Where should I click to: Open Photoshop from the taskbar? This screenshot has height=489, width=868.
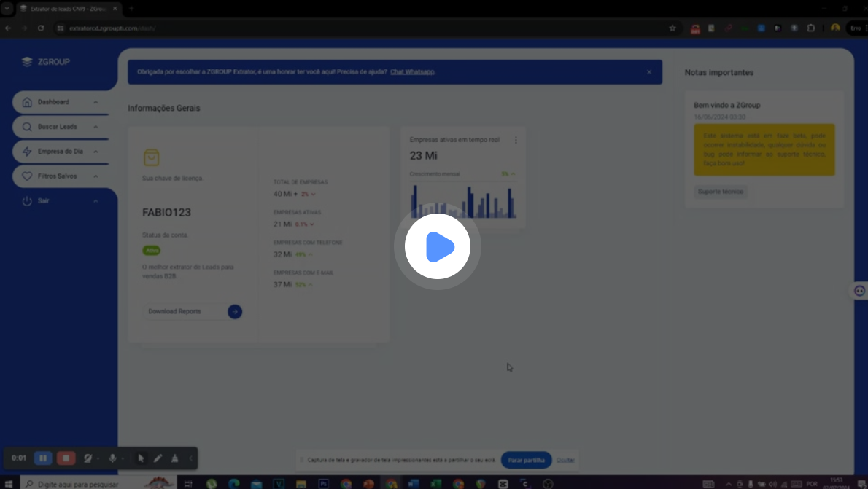pyautogui.click(x=324, y=483)
